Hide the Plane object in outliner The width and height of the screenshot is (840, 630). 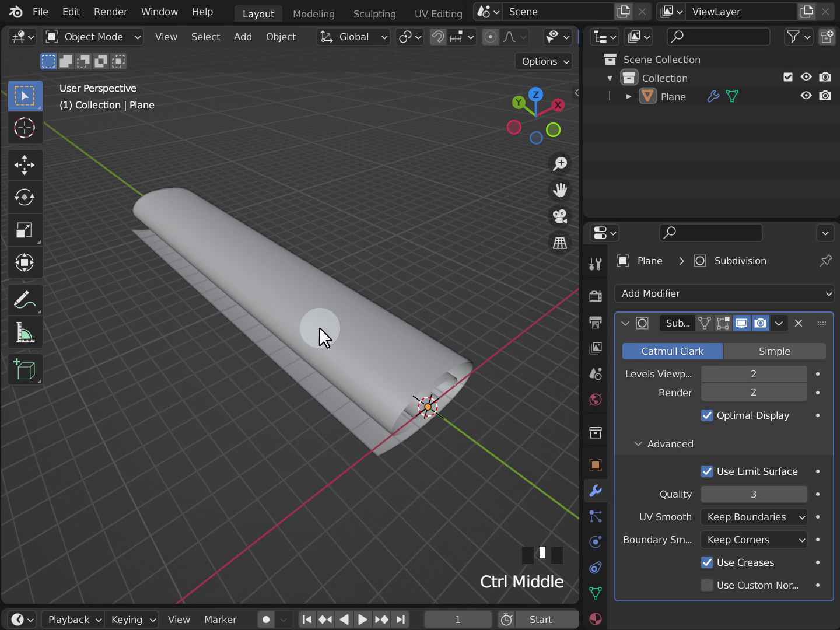(806, 96)
